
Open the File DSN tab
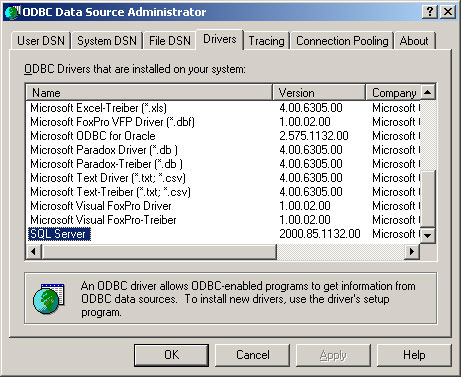[170, 41]
